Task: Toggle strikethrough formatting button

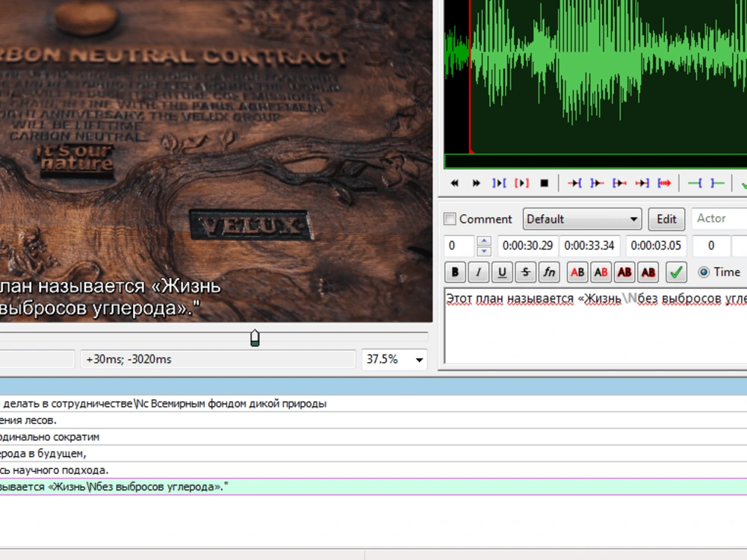Action: [525, 273]
